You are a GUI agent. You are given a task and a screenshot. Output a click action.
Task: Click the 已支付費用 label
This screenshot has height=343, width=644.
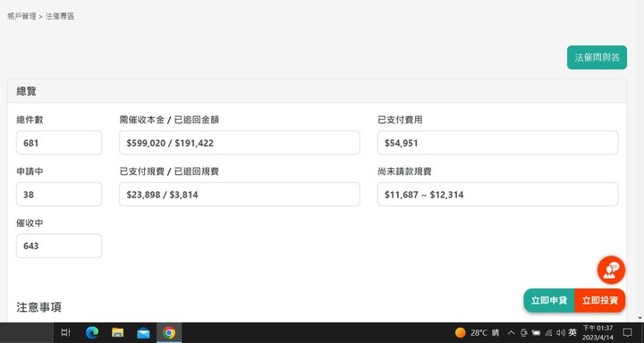point(400,120)
